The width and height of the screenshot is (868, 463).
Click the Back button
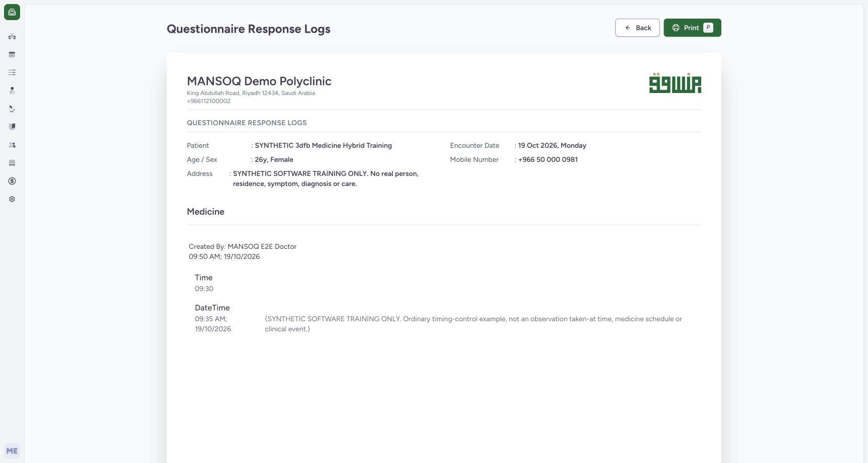point(637,28)
